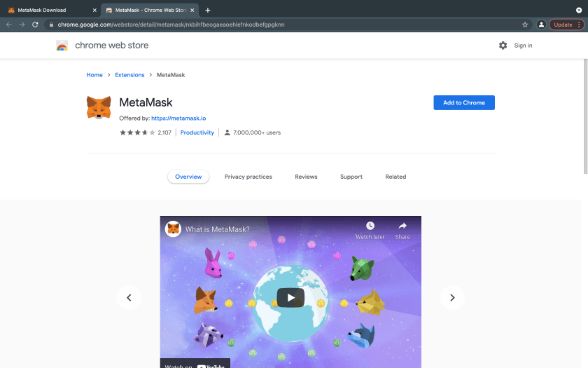
Task: Click the Chrome Web Store rainbow logo
Action: [x=62, y=46]
